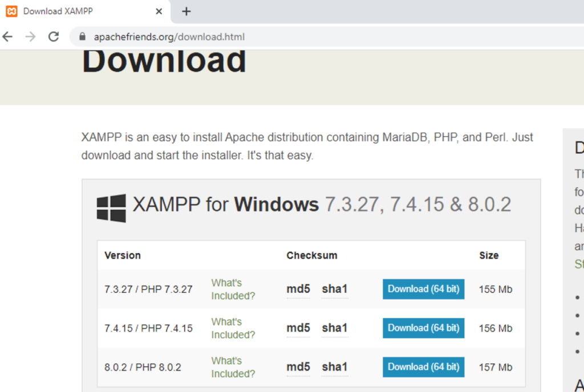
Task: Open What's Included for version 8.0.2
Action: click(x=233, y=367)
